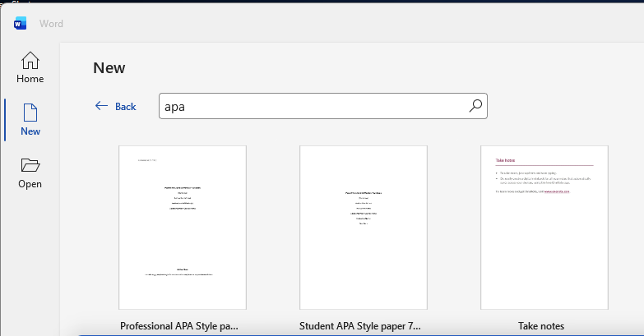Click the 'Word' title bar text
The width and height of the screenshot is (644, 336).
point(51,23)
